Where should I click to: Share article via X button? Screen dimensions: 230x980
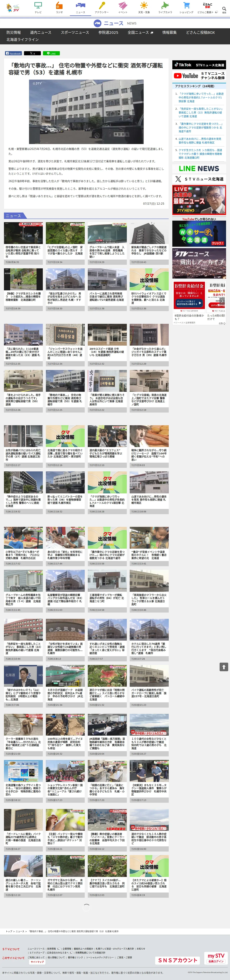tap(32, 53)
